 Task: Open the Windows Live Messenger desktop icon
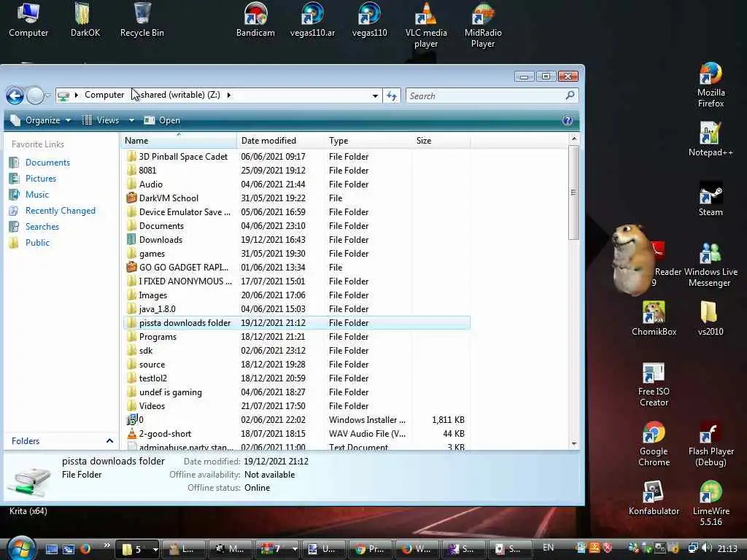coord(711,264)
